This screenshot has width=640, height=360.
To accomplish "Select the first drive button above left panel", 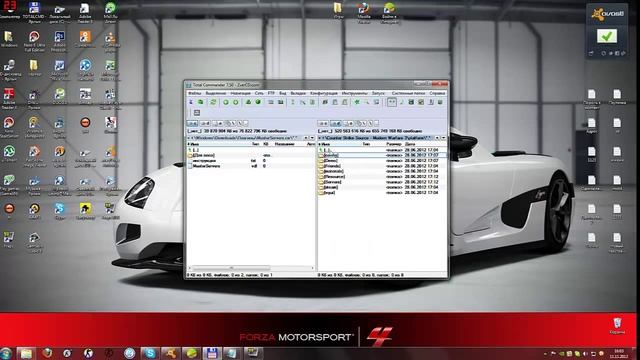I will coord(192,123).
